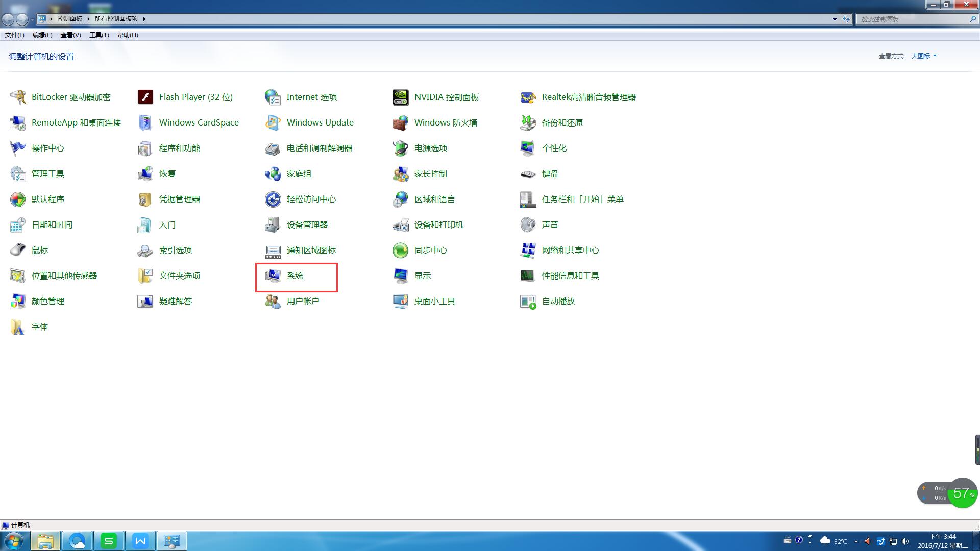Click the 设备和打印机 link

439,224
